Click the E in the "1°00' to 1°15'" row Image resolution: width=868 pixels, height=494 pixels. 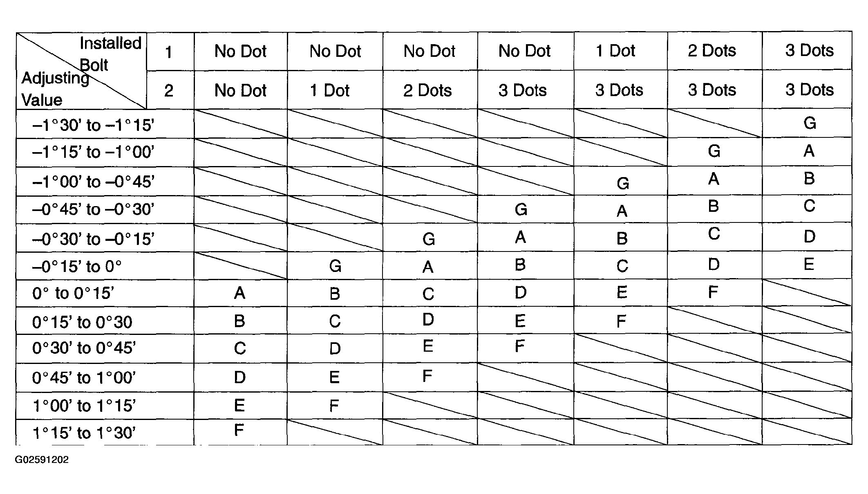(x=239, y=405)
